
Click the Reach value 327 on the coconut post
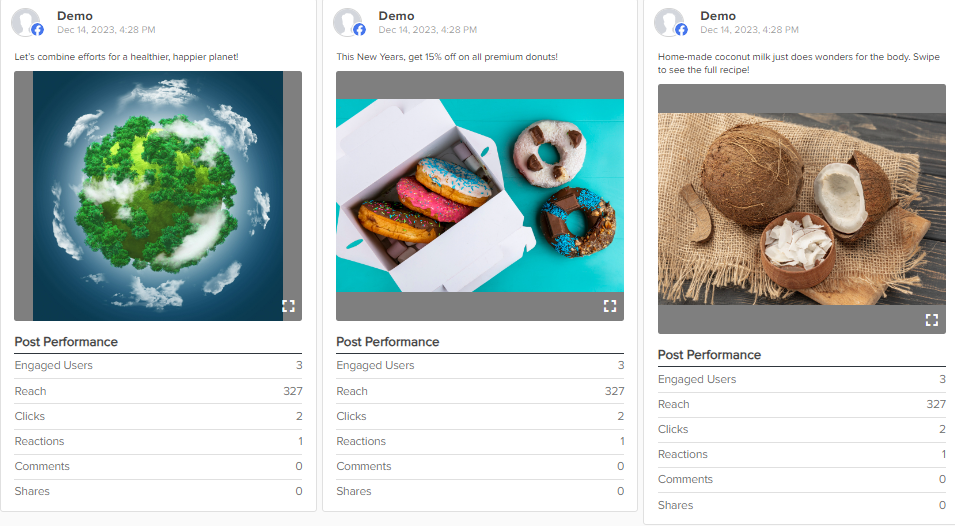(x=936, y=404)
